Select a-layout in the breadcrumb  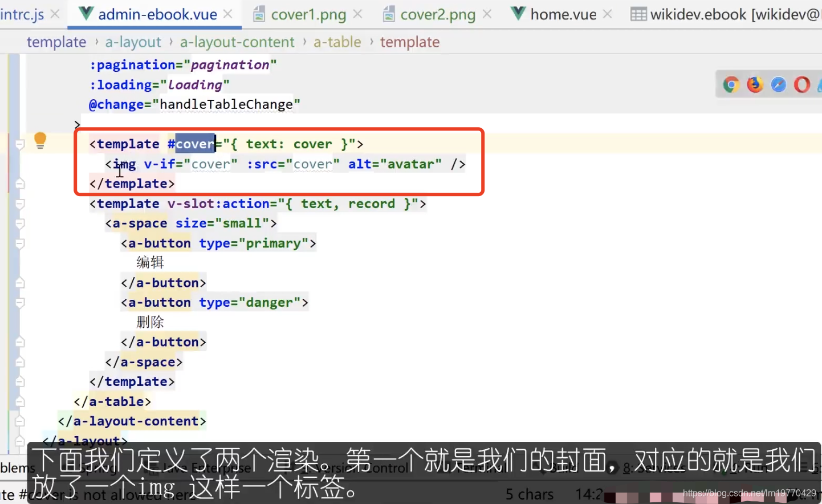(x=133, y=42)
